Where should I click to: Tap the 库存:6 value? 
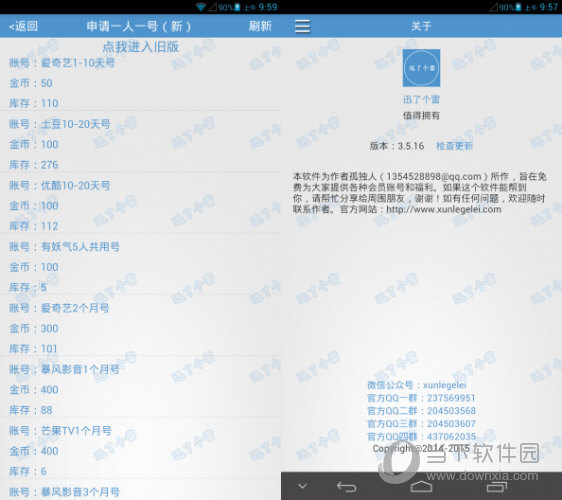coord(28,471)
